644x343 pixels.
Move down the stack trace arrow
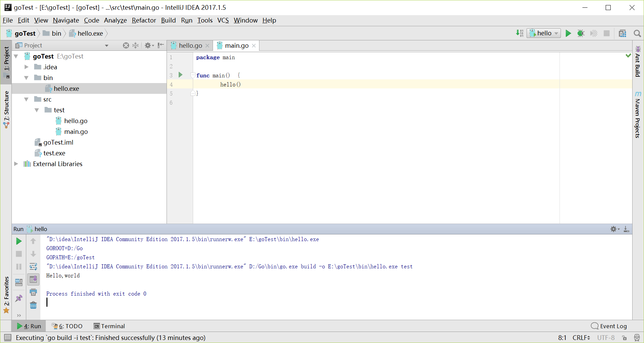33,254
